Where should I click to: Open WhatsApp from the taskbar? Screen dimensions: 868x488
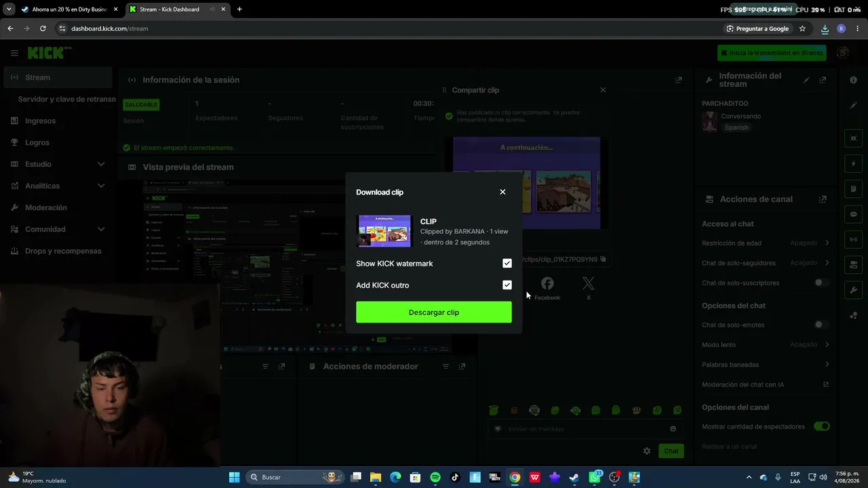595,477
